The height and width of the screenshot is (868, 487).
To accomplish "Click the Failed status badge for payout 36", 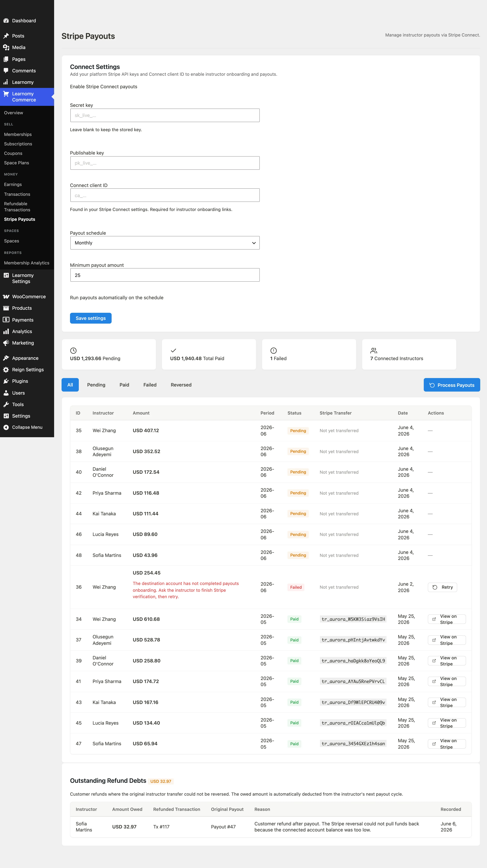I will 296,587.
